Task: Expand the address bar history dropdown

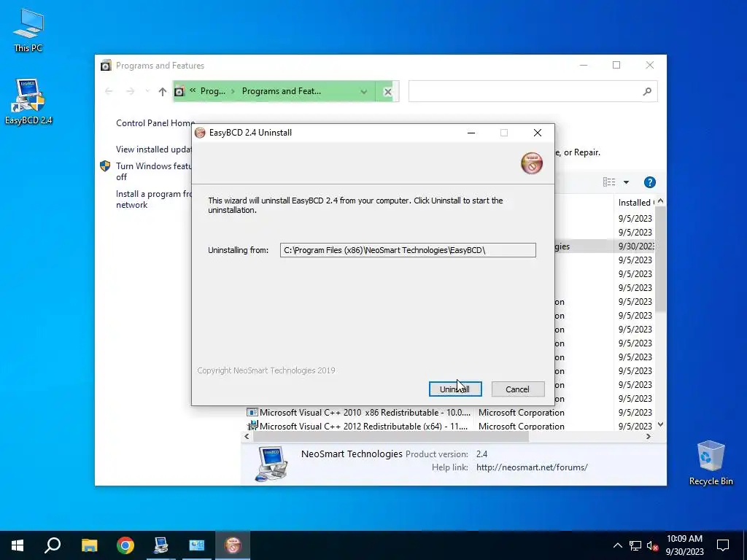Action: click(x=364, y=91)
